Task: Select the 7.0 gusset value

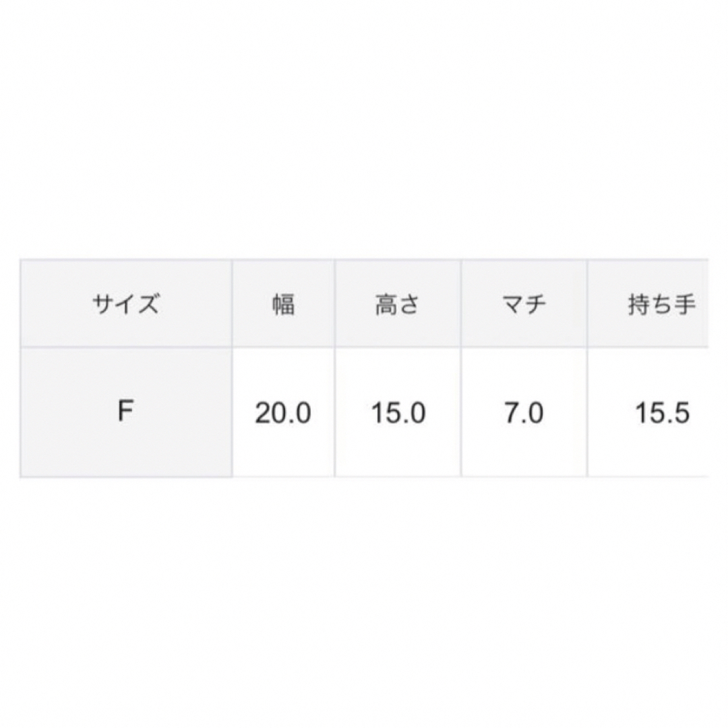Action: tap(524, 413)
